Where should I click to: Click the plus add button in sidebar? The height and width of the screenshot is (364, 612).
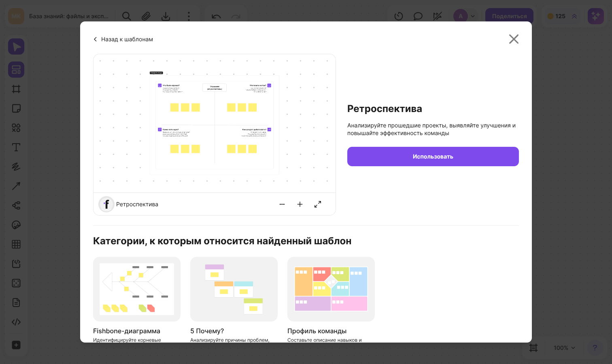16,345
